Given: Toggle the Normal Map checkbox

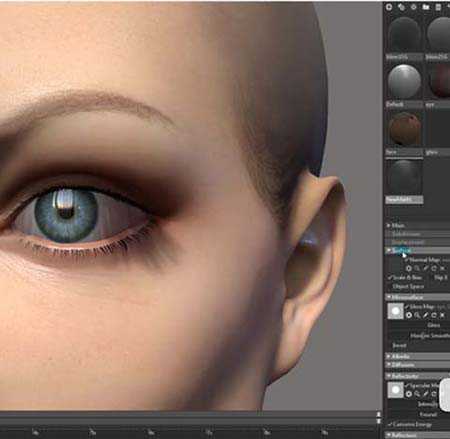Looking at the screenshot, I should pos(407,260).
